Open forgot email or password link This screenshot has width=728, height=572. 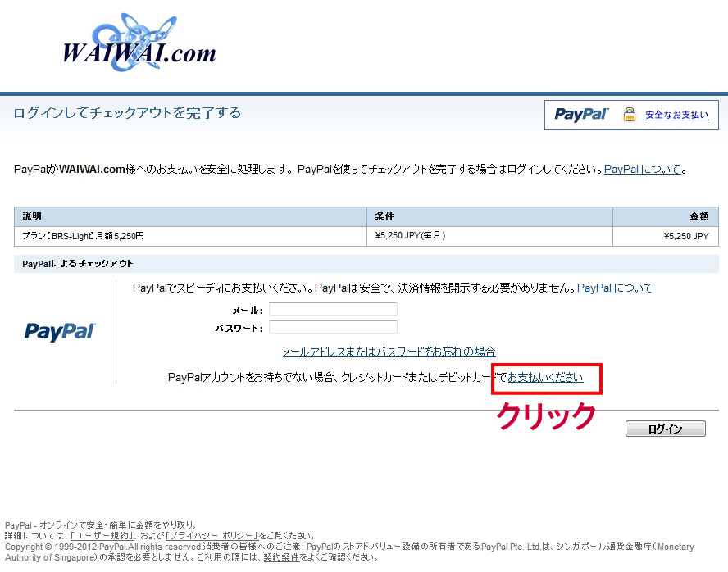point(389,352)
